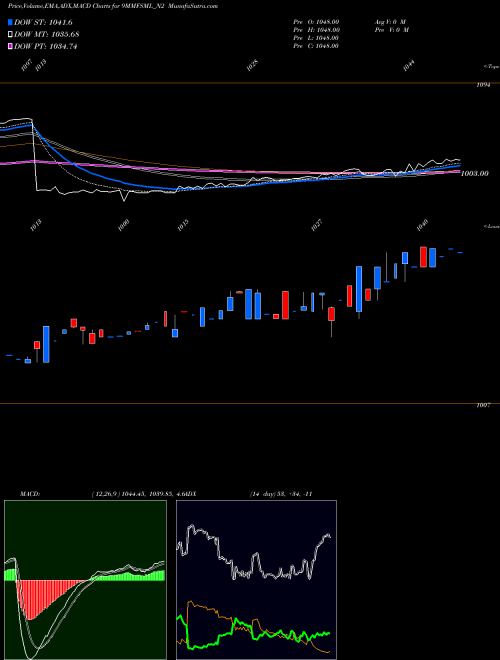Click the 1097 top marker label
This screenshot has width=500, height=660.
pyautogui.click(x=27, y=65)
